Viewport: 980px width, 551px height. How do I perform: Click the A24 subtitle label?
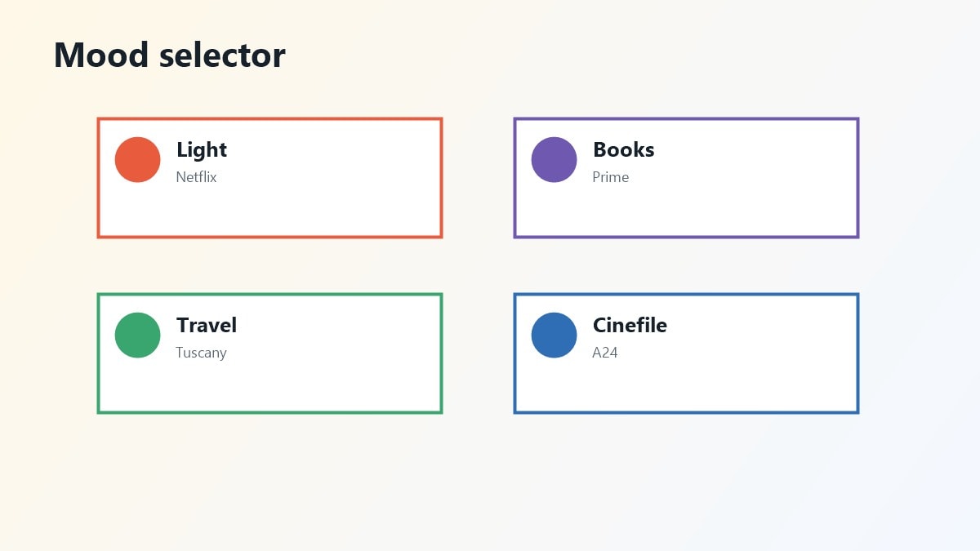605,353
